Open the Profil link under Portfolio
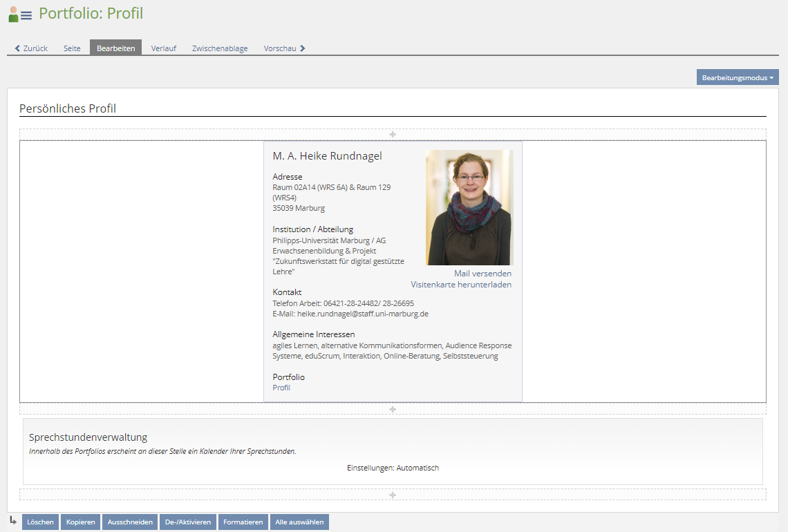Viewport: 788px width, 532px height. [x=281, y=388]
